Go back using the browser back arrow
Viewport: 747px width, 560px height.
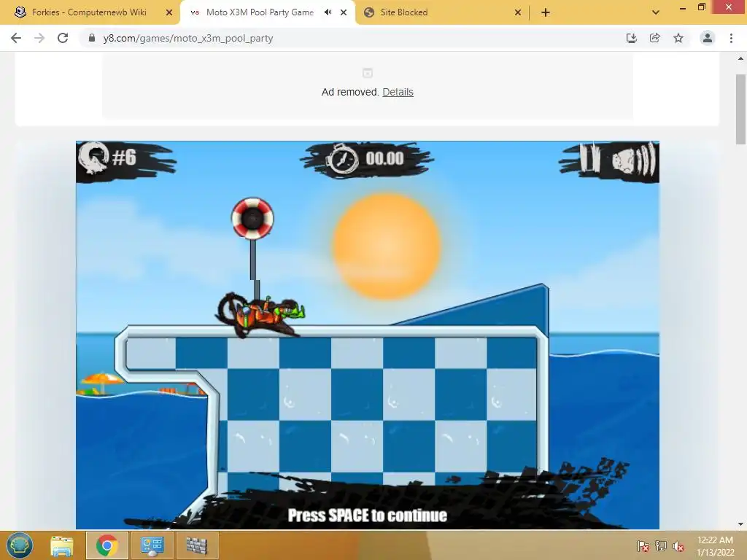[x=16, y=38]
